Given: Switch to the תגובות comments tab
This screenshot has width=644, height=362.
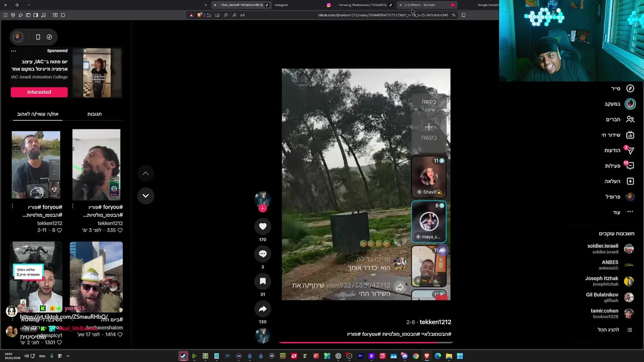Looking at the screenshot, I should tap(95, 114).
